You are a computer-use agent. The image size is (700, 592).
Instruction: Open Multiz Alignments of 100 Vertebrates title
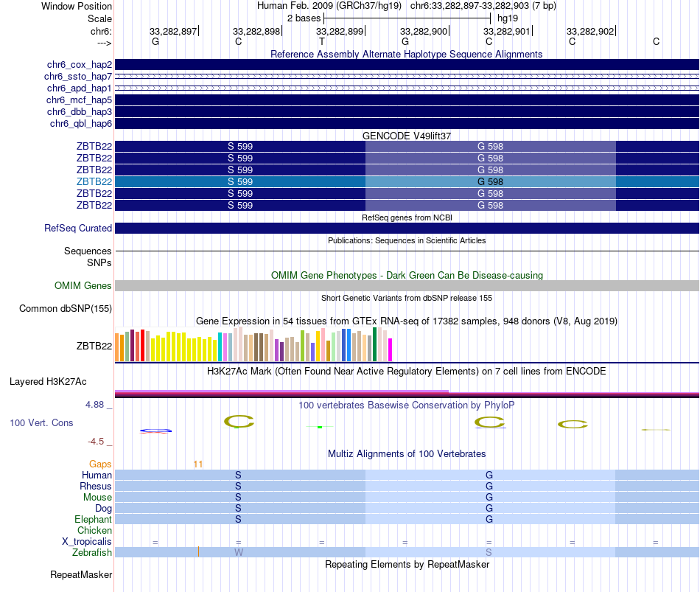coord(407,454)
